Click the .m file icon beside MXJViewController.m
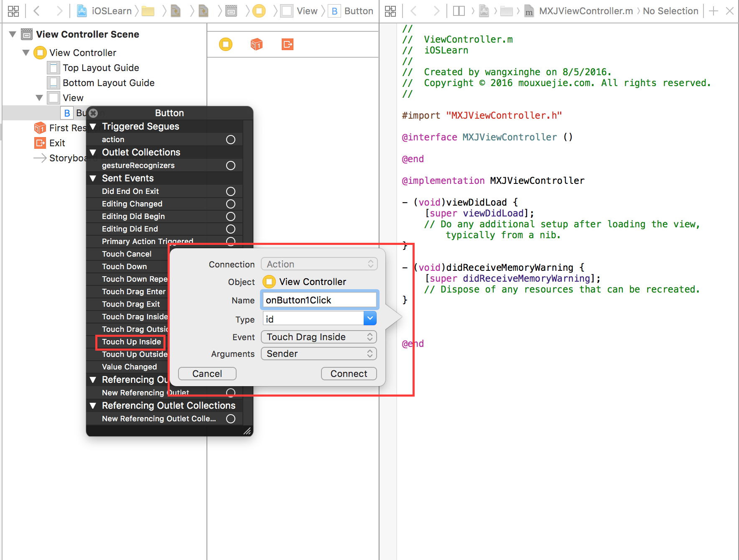The image size is (739, 560). point(529,11)
